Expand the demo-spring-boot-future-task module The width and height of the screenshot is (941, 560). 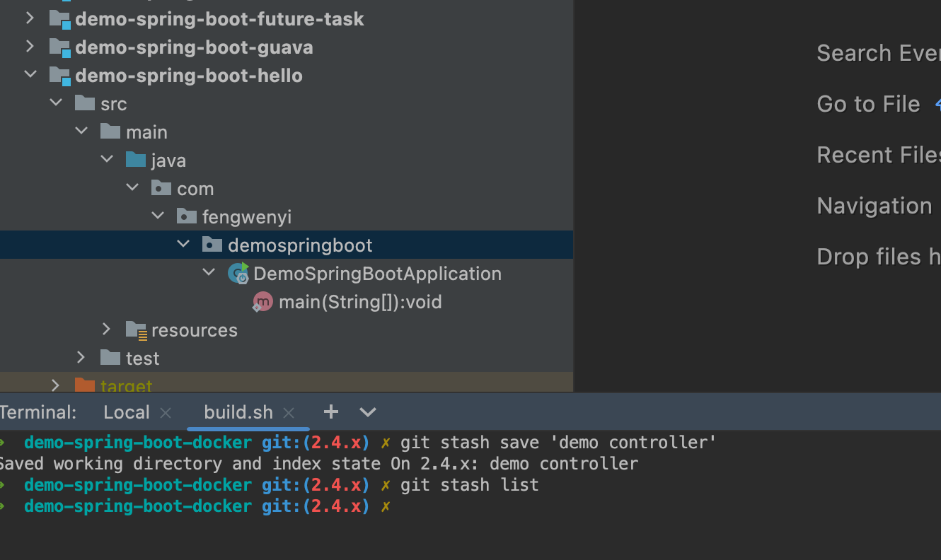tap(30, 18)
